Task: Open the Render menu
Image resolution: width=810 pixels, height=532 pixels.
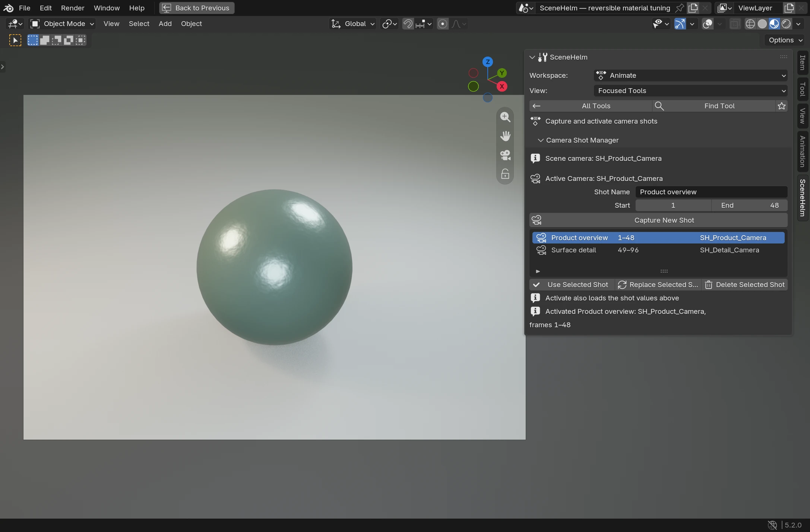Action: (73, 8)
